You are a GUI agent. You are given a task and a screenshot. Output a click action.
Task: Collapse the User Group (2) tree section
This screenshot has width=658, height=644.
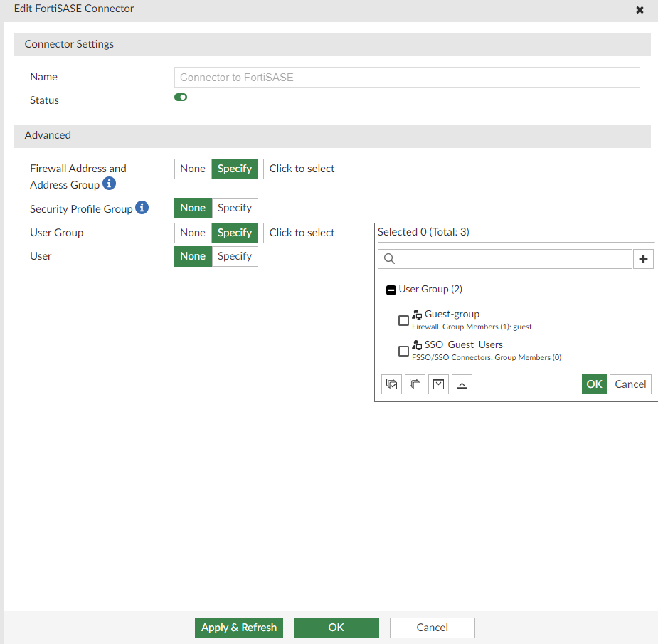point(391,290)
